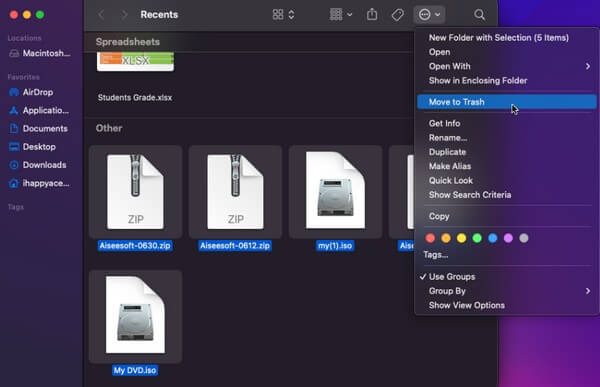Choose Rename… from the menu
The width and height of the screenshot is (600, 387).
[x=448, y=138]
